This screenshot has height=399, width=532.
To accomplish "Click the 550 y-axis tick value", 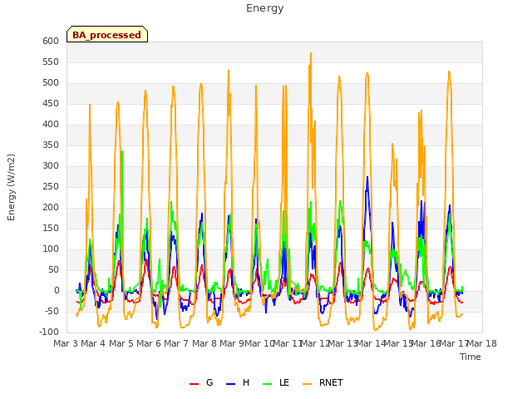I will (51, 62).
